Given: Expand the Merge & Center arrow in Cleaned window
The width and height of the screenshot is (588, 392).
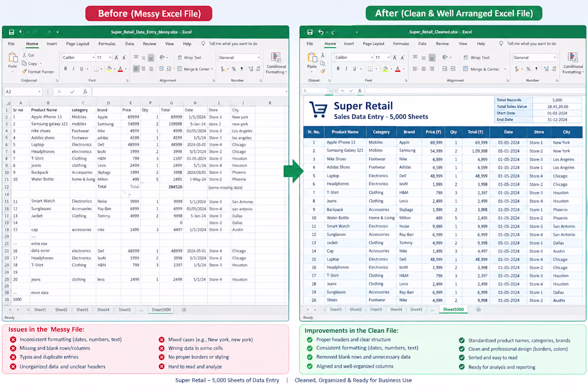Looking at the screenshot, I should pos(505,70).
